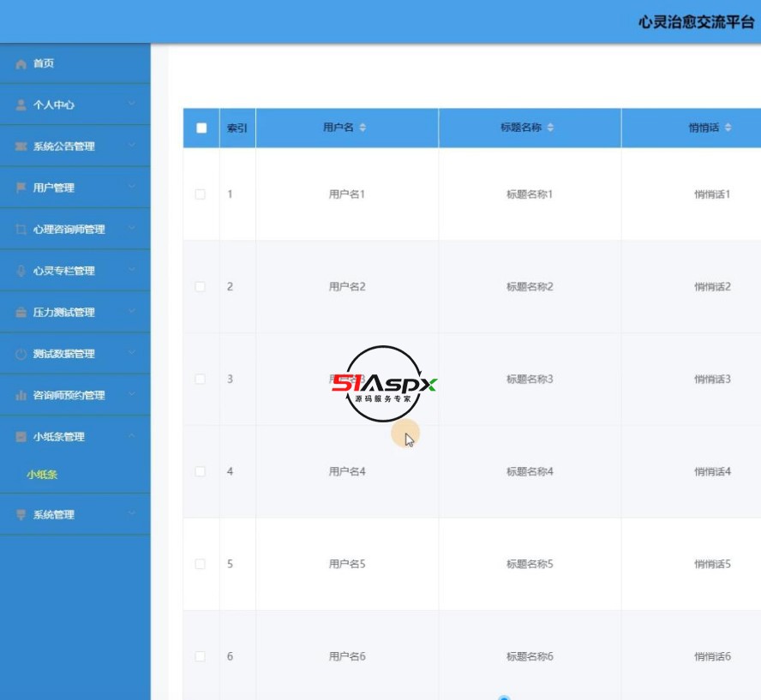Open the 小纸条 submenu item
The width and height of the screenshot is (761, 700).
click(x=42, y=474)
